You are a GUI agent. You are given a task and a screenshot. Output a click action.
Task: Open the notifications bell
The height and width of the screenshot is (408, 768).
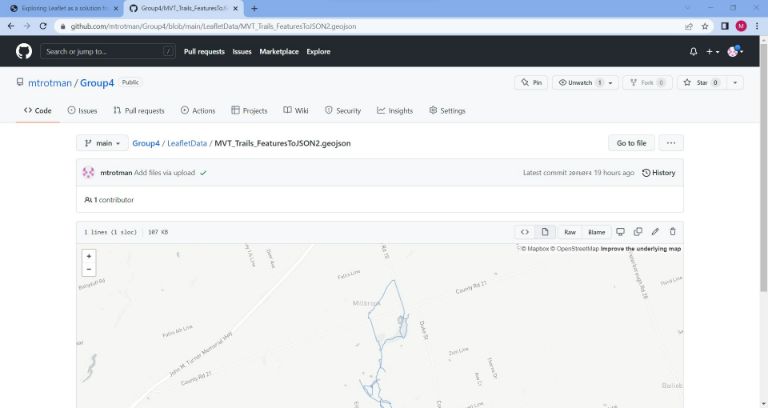tap(693, 51)
